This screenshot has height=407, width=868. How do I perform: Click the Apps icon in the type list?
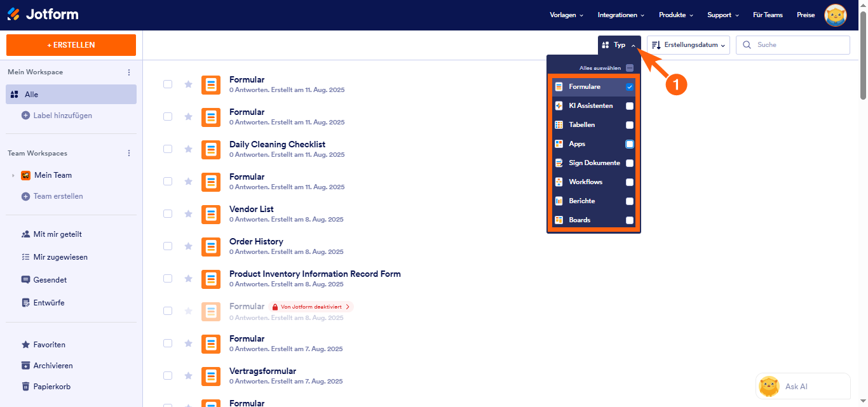click(x=559, y=144)
